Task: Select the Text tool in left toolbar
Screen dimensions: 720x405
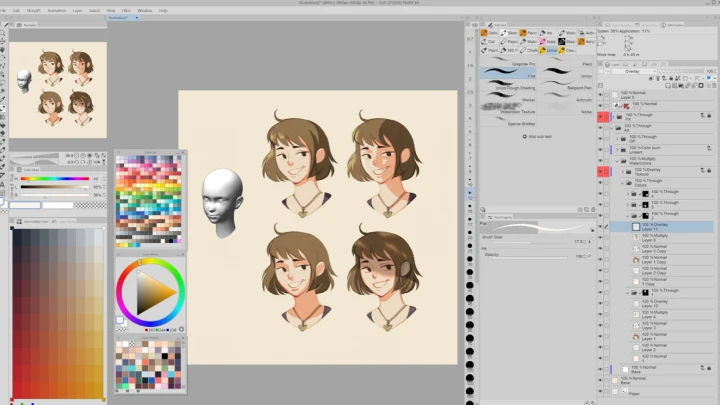Action: 3,184
